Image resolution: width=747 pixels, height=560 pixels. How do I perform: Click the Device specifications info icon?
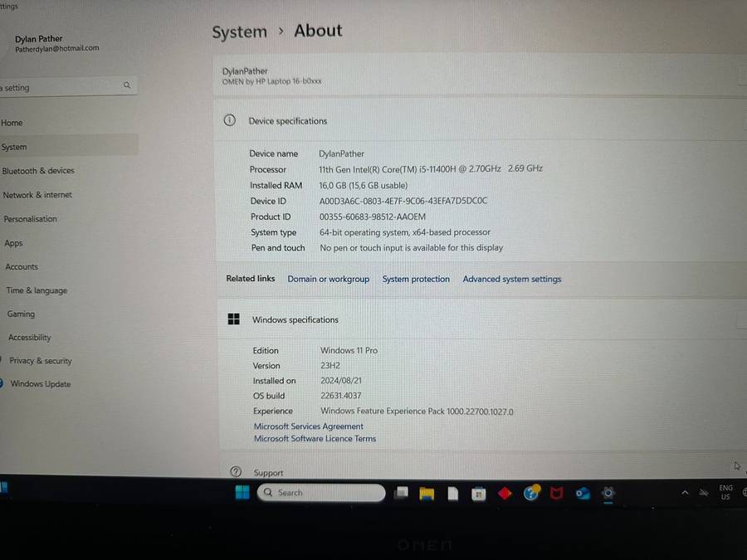230,120
